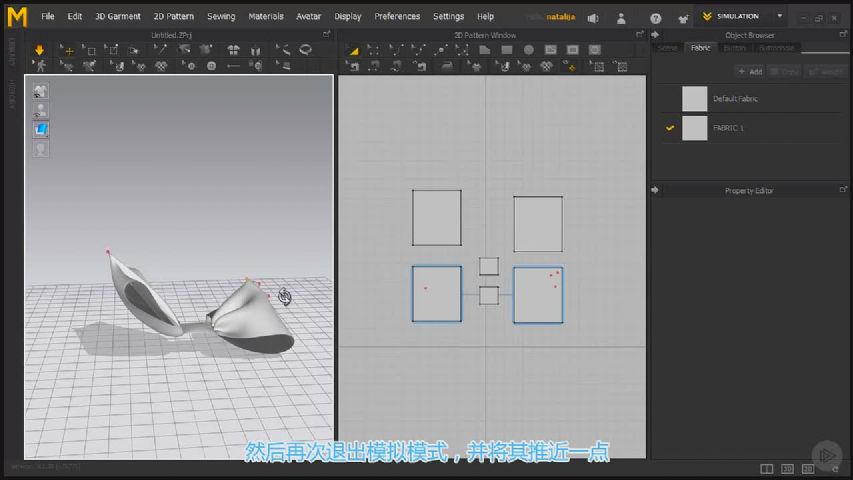This screenshot has height=480, width=853.
Task: Open the Help menu
Action: click(x=485, y=16)
